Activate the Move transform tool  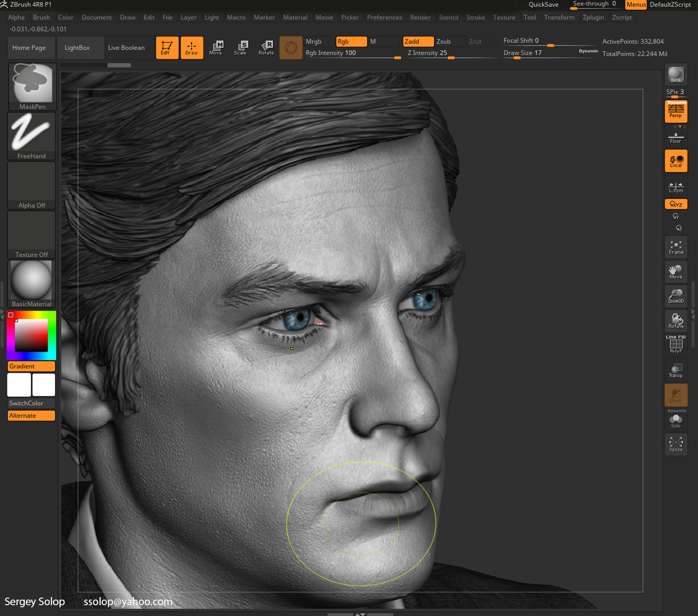pos(216,48)
